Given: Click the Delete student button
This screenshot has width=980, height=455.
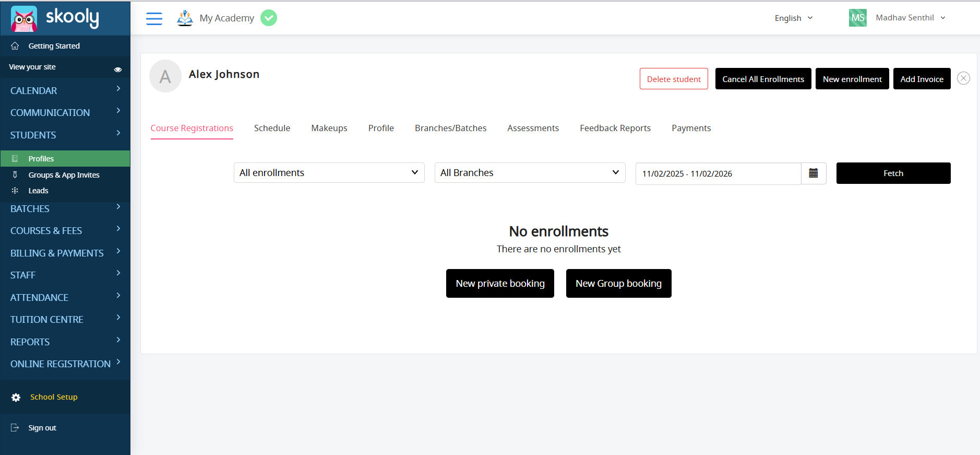Looking at the screenshot, I should (x=674, y=79).
